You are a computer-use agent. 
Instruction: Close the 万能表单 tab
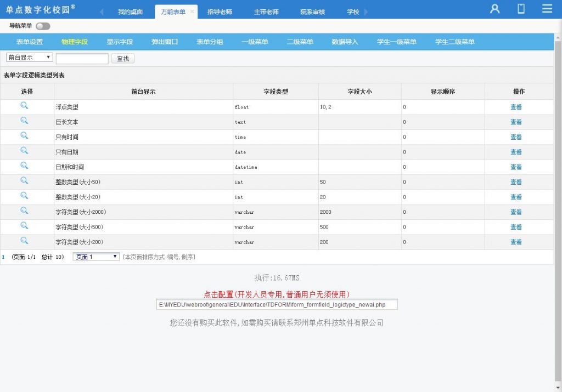coord(192,12)
